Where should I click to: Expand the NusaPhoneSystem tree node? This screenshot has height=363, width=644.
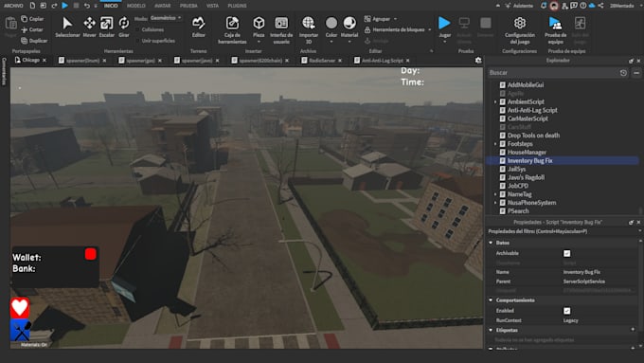(x=495, y=203)
